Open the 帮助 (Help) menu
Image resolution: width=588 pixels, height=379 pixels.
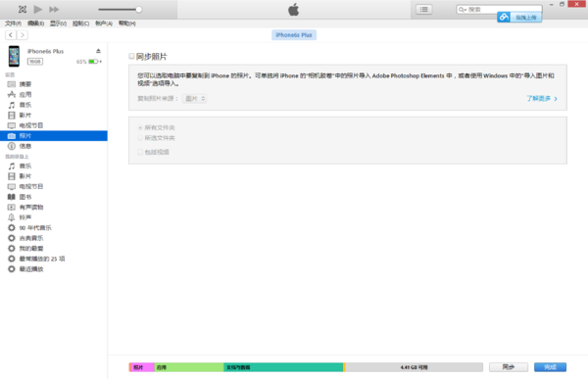[127, 24]
